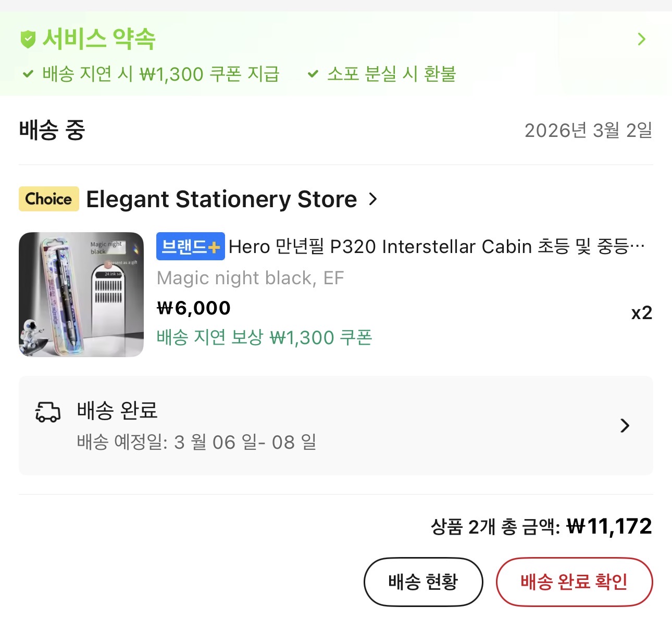Click the ₩6,000 item price
Screen dimensions: 672x632
193,308
